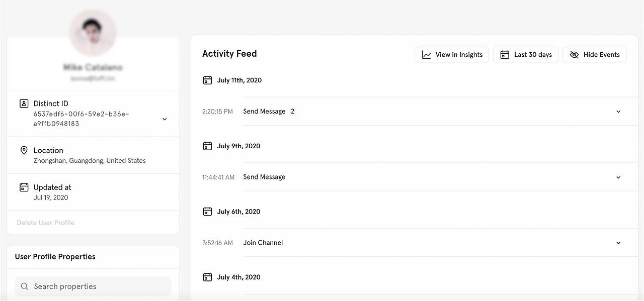Click the Send Message count badge 2
Viewport: 644px width, 301px height.
(292, 112)
